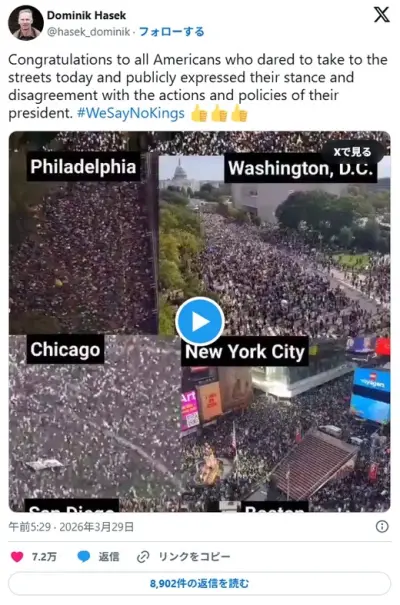
Task: Click the Xで見る button on video
Action: click(x=352, y=152)
